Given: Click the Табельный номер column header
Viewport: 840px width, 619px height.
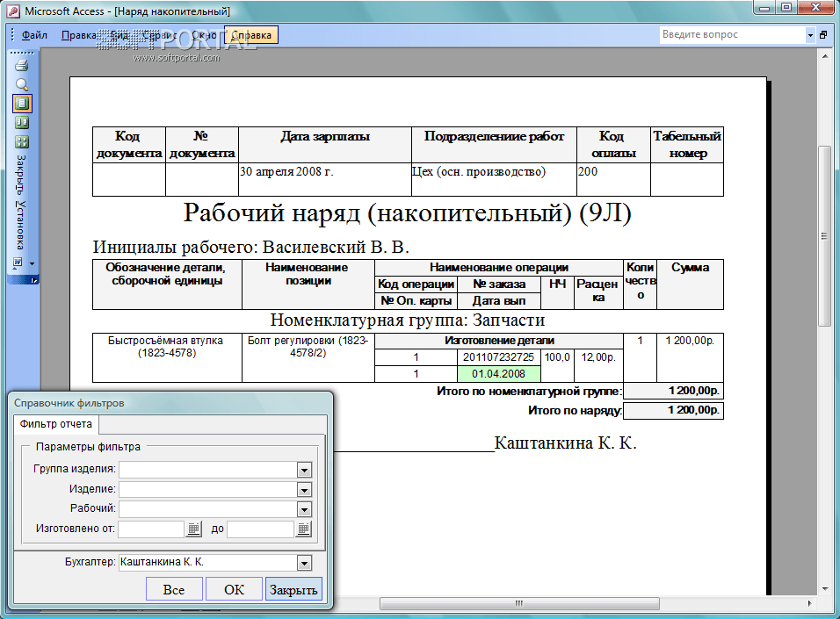Looking at the screenshot, I should [x=687, y=145].
